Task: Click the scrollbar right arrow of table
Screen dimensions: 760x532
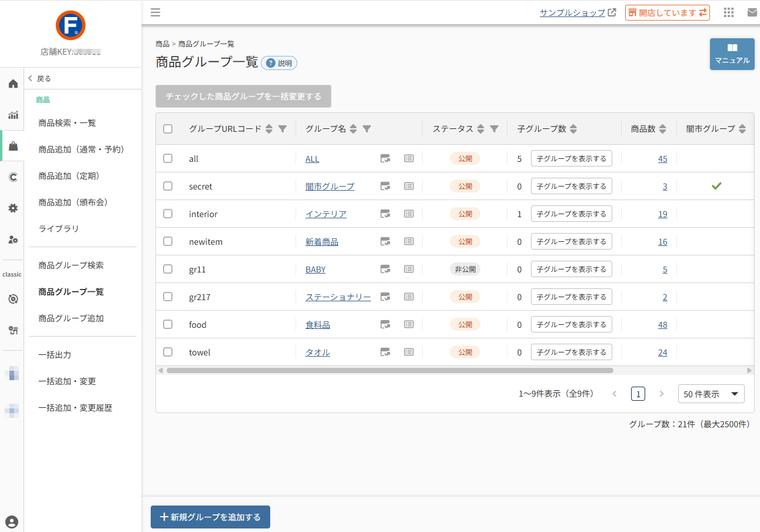Action: (x=749, y=371)
